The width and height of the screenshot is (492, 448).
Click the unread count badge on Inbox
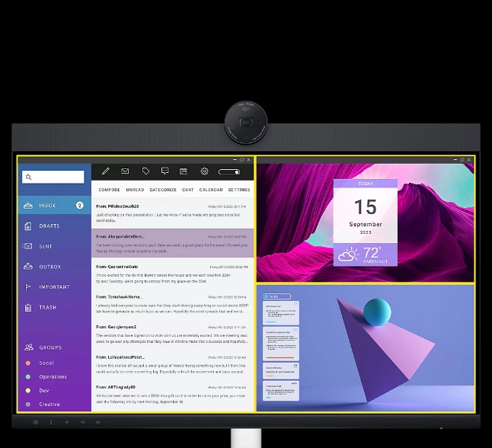[80, 205]
